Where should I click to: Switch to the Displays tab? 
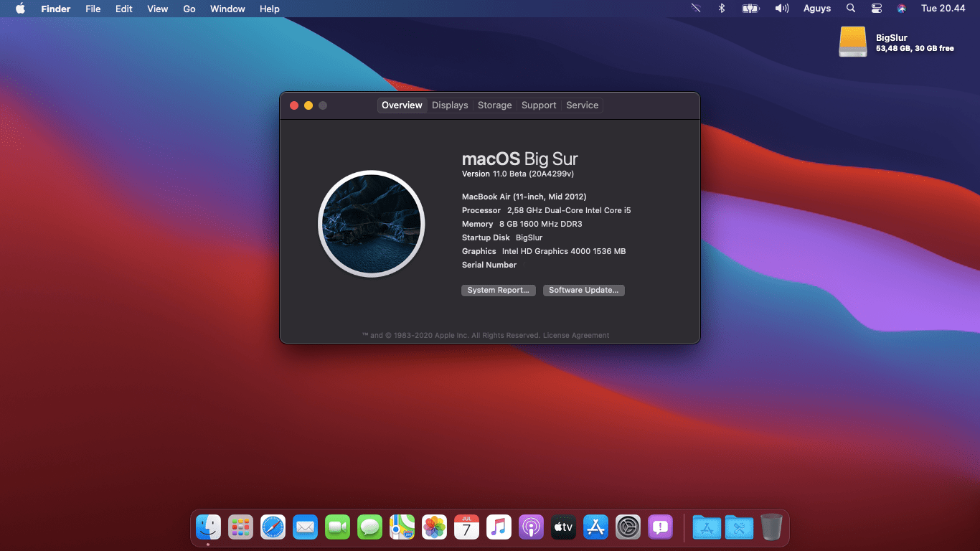[450, 105]
